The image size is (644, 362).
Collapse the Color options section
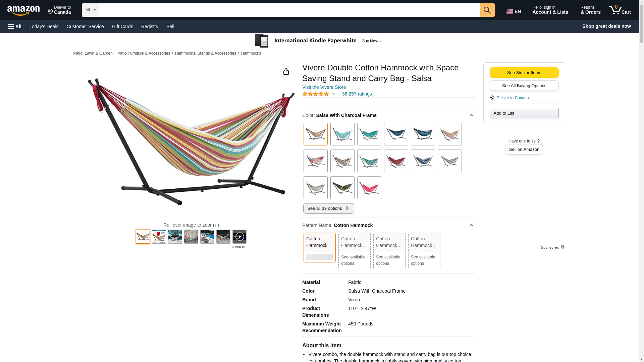[471, 115]
